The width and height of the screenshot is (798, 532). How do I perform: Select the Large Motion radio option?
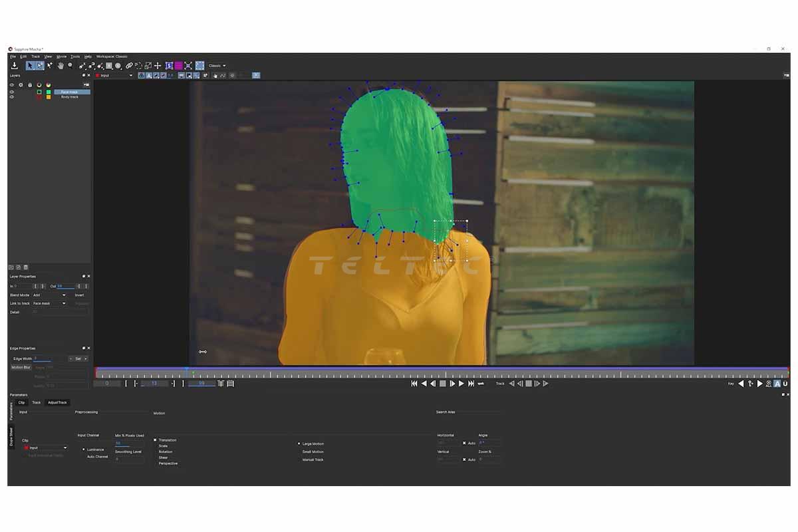[299, 444]
